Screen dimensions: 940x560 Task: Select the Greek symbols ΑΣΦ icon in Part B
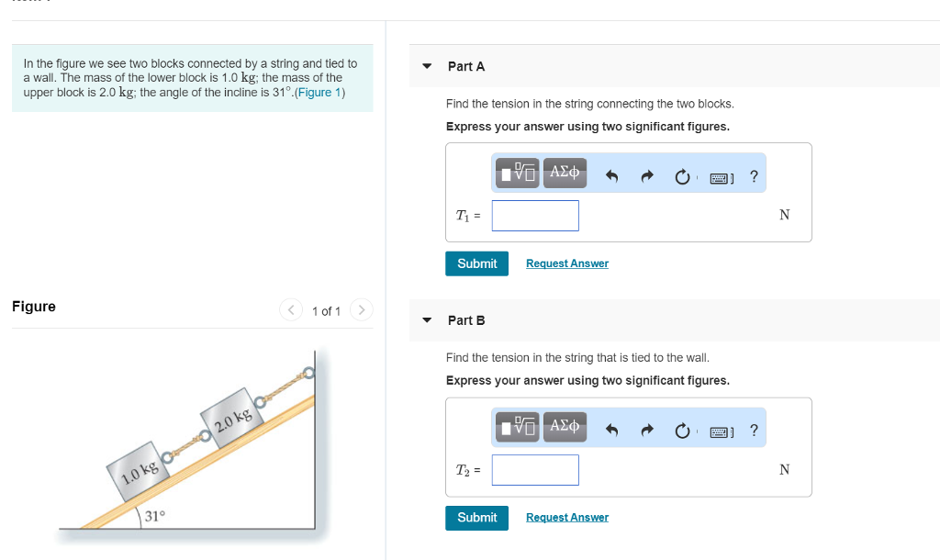click(x=564, y=427)
